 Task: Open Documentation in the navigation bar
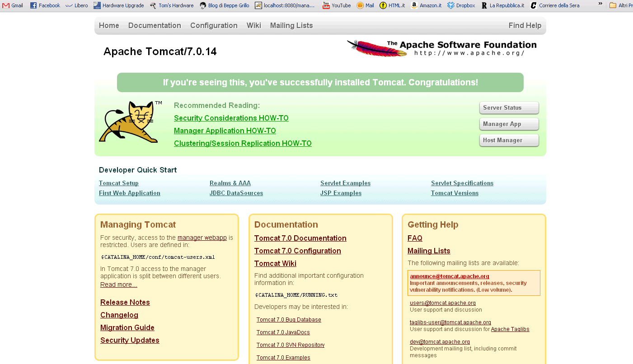pos(155,26)
